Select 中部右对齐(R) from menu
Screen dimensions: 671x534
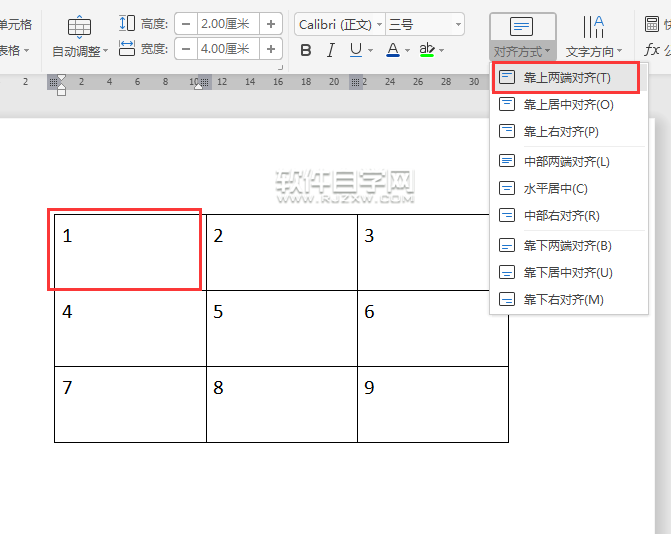(x=569, y=215)
